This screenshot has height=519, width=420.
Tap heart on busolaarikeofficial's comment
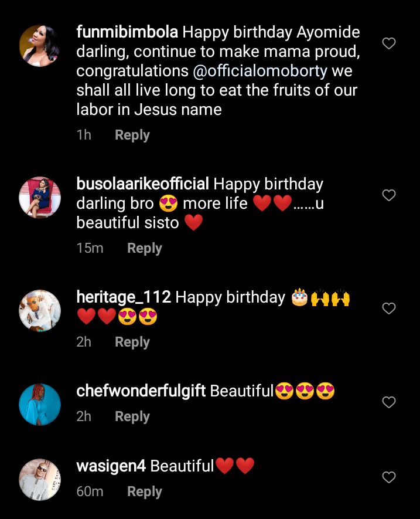point(389,195)
